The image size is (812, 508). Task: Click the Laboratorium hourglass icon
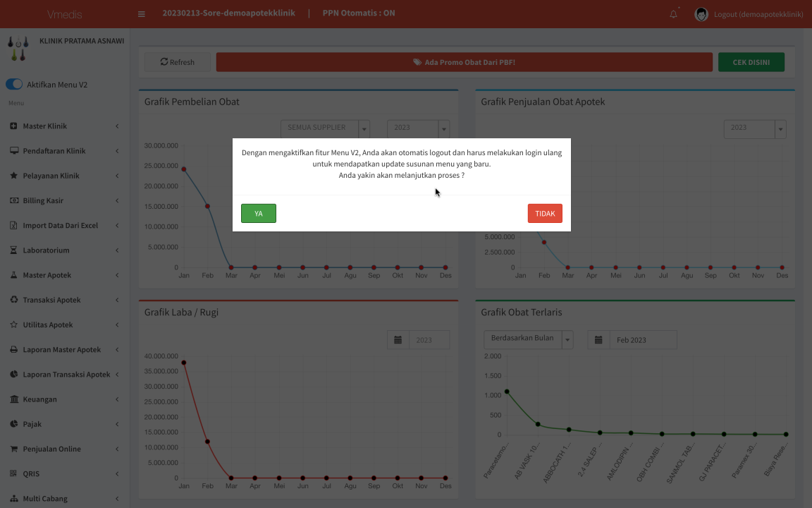14,250
